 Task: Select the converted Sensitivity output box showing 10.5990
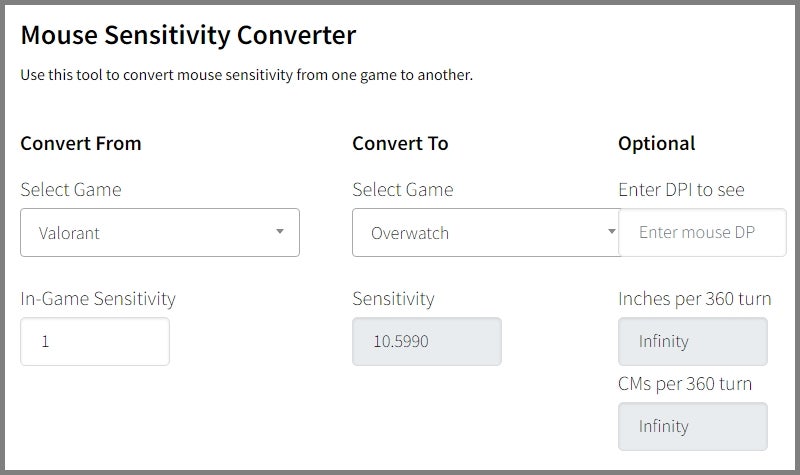pos(427,341)
